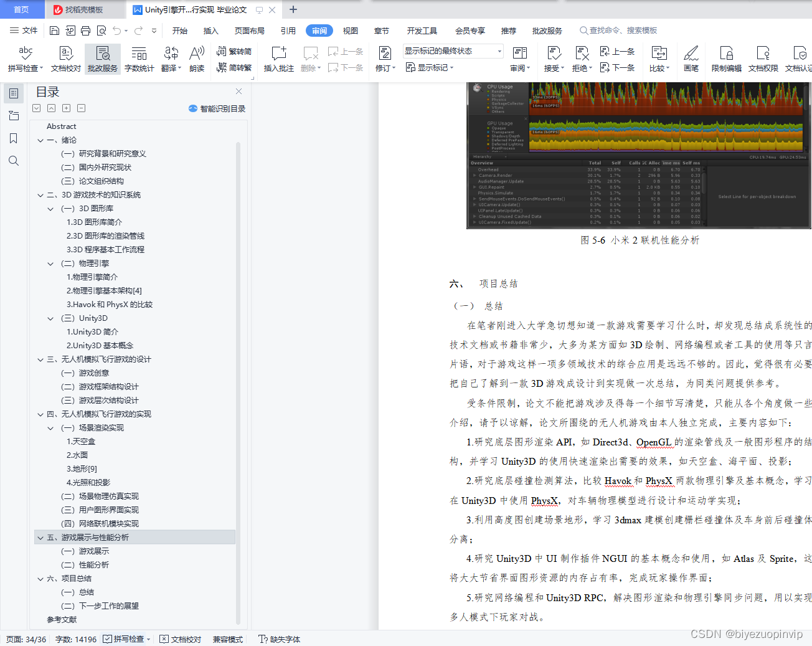Switch to the 引用 ribbon tab
This screenshot has height=646, width=812.
coord(288,31)
